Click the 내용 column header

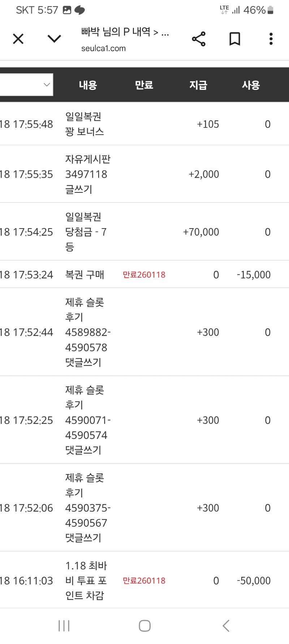tap(88, 85)
